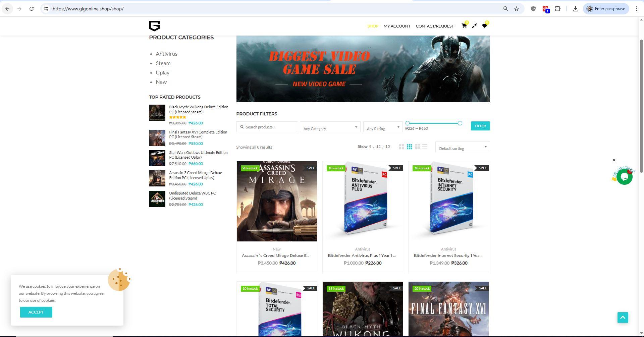Viewport: 644px width, 337px height.
Task: Open Final Fantasy XVI Complete Edition sidebar link
Action: [x=198, y=134]
